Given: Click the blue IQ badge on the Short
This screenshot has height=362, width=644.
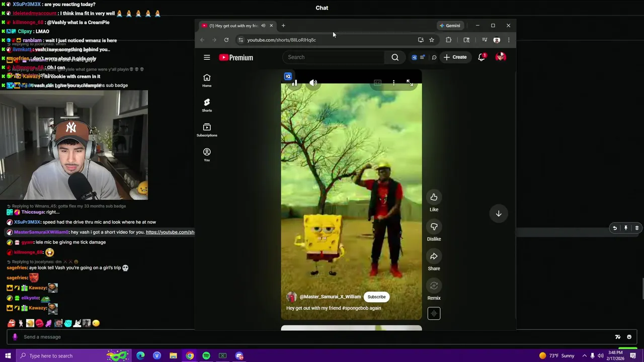Looking at the screenshot, I should click(288, 76).
